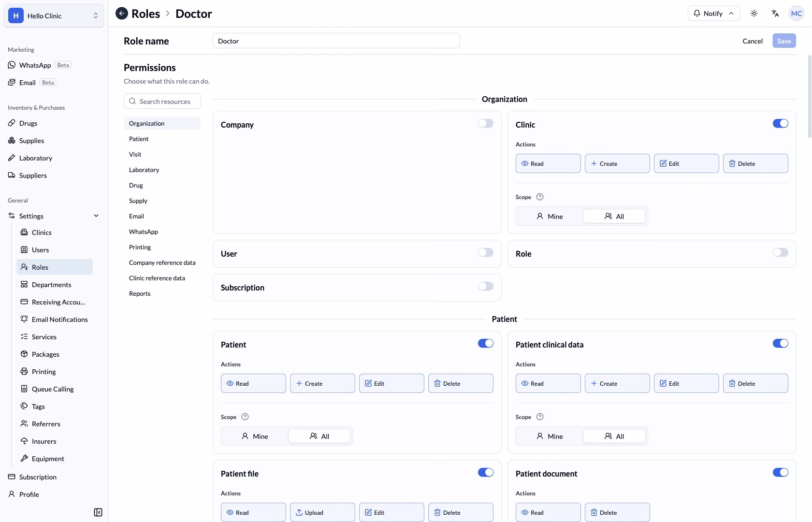
Task: Click the Roles breadcrumb link
Action: (146, 14)
